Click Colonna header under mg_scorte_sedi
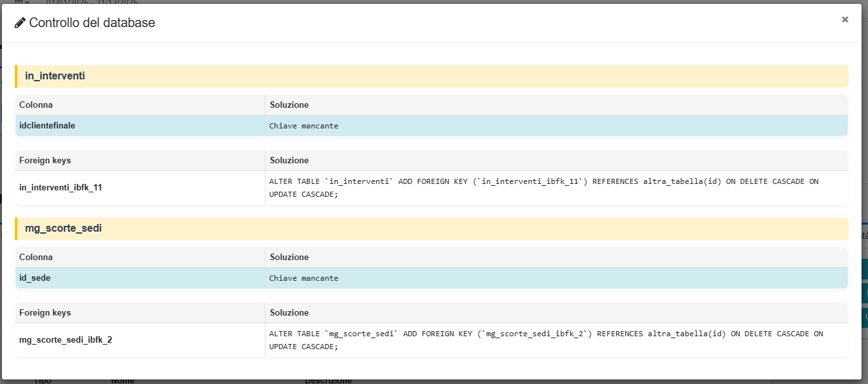The width and height of the screenshot is (868, 384). (x=36, y=257)
